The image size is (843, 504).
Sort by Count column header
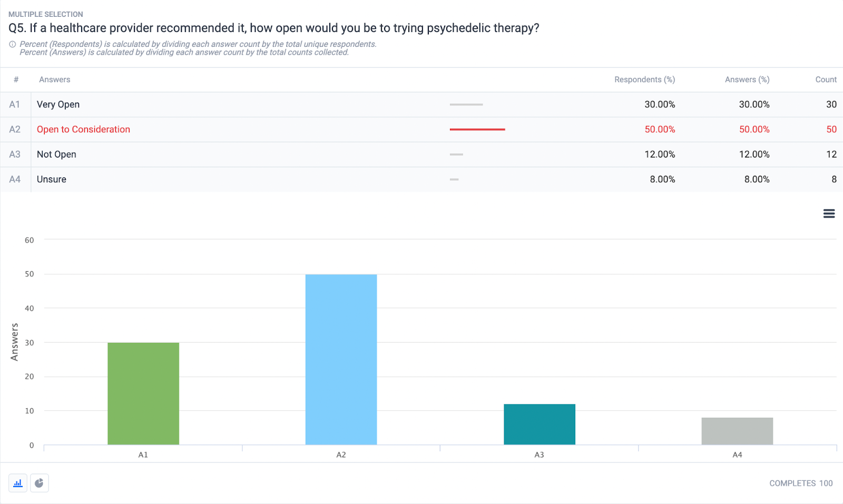826,80
